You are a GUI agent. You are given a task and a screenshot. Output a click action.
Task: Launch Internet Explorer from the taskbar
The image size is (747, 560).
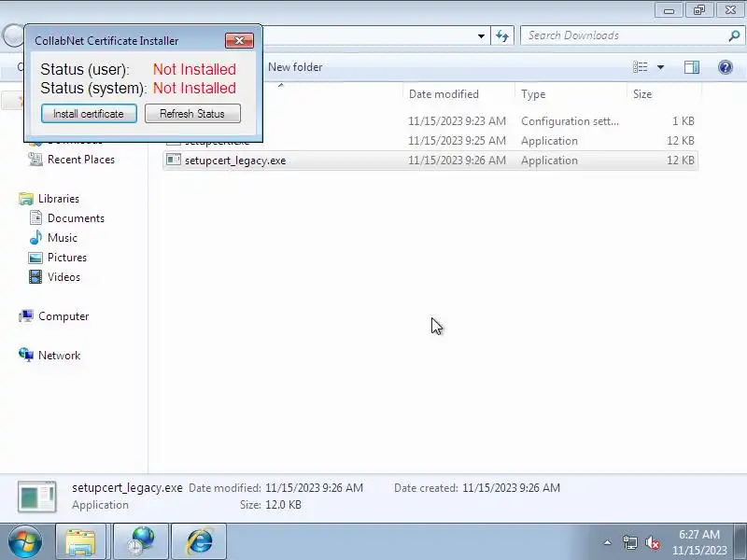199,542
